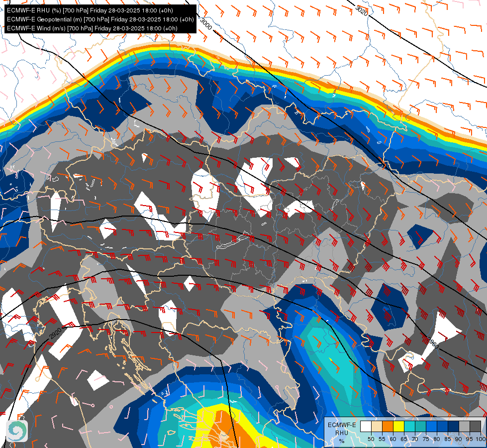Click the legend value 60

tap(393, 439)
